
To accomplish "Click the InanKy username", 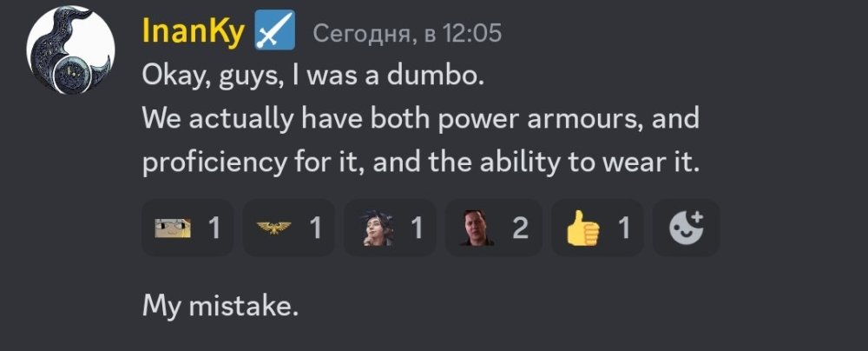I will coord(194,31).
